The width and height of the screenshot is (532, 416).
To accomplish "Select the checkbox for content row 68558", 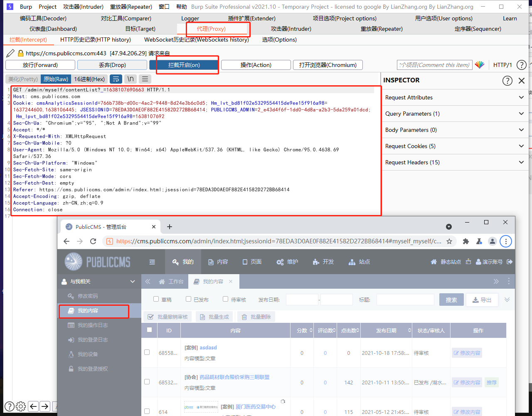I will tap(147, 352).
